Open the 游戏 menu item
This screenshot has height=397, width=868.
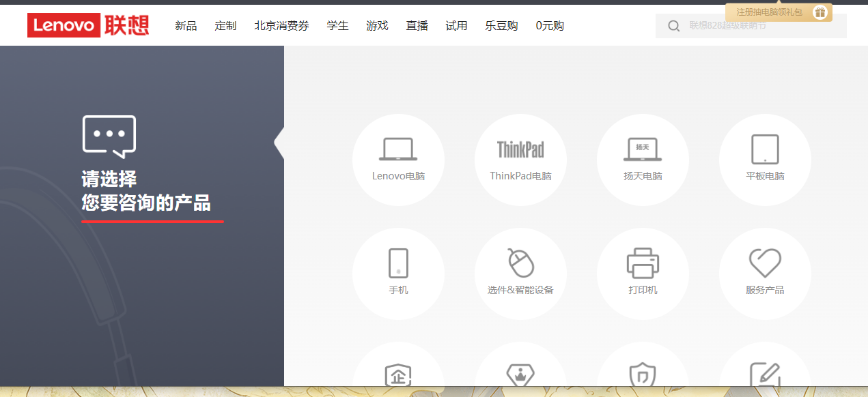pyautogui.click(x=377, y=26)
